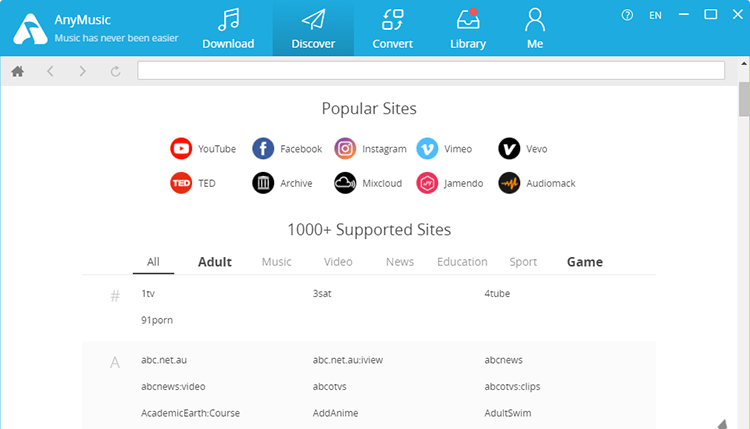750x429 pixels.
Task: Change language via EN button
Action: 655,15
